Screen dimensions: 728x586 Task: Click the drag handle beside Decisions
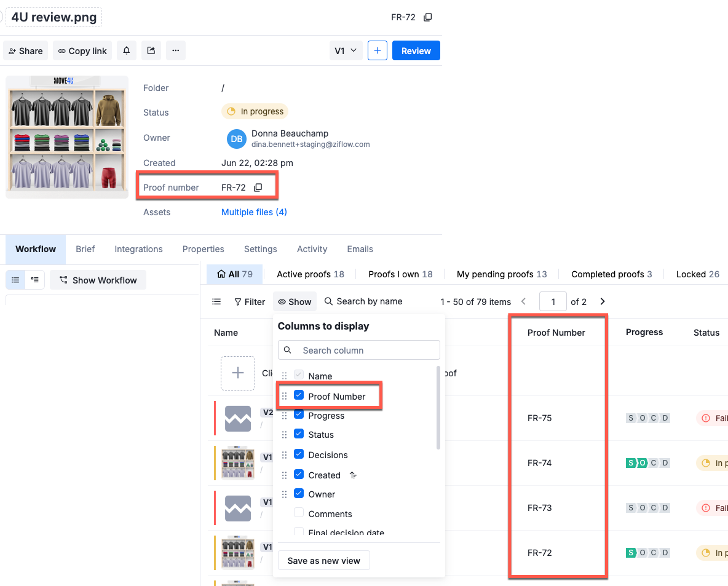(x=285, y=455)
